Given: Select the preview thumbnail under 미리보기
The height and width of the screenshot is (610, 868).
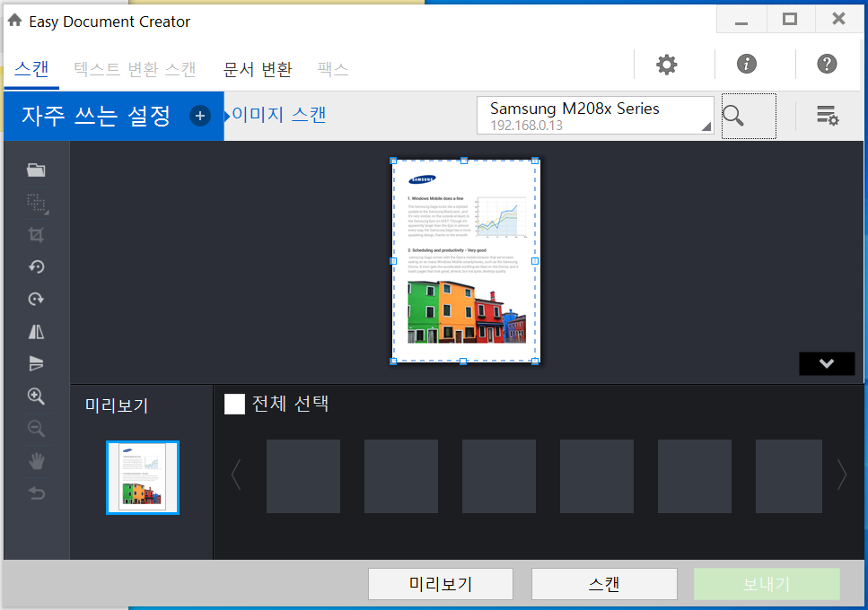Looking at the screenshot, I should click(x=143, y=477).
